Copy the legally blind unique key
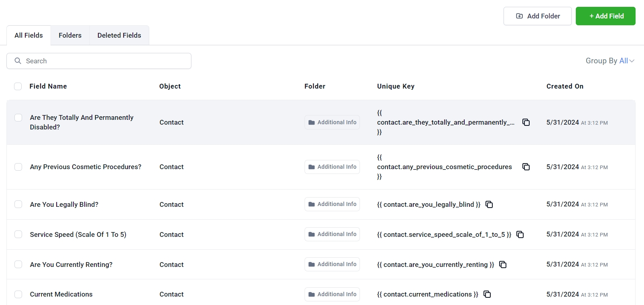 tap(489, 204)
